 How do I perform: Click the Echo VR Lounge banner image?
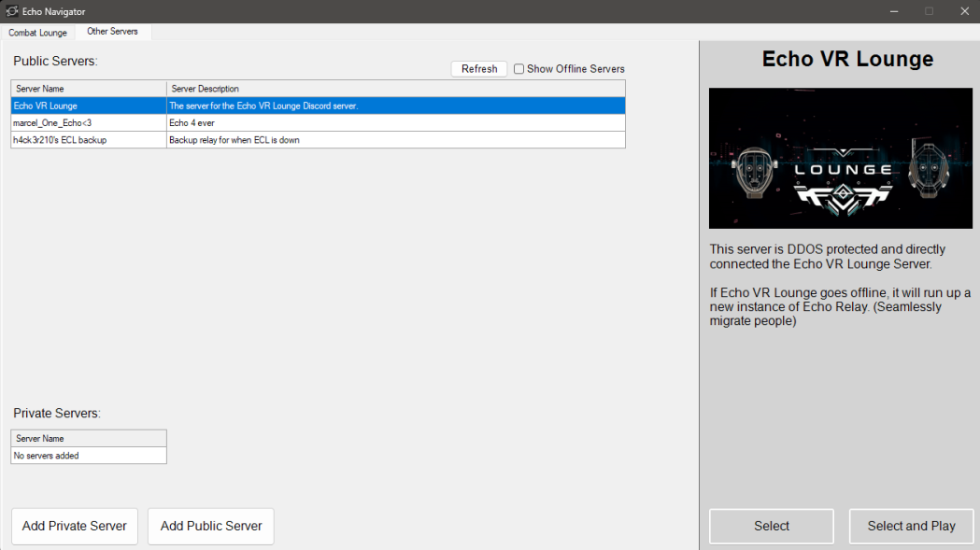click(x=841, y=159)
